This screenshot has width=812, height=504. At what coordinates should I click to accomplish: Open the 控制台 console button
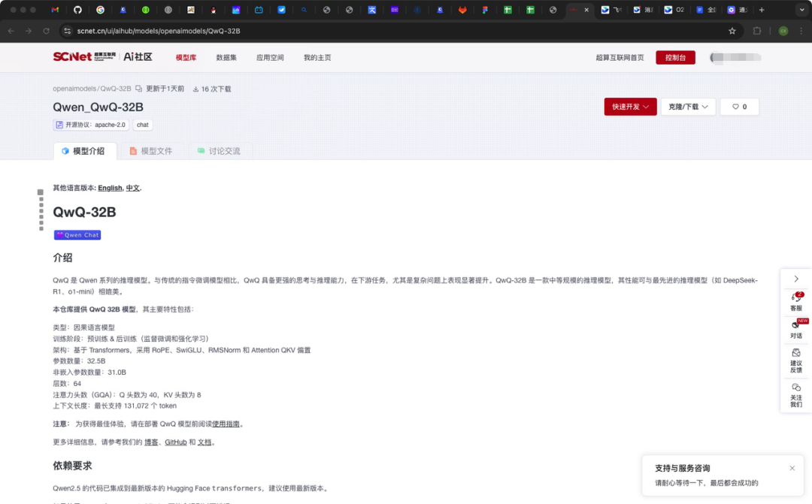click(x=675, y=57)
